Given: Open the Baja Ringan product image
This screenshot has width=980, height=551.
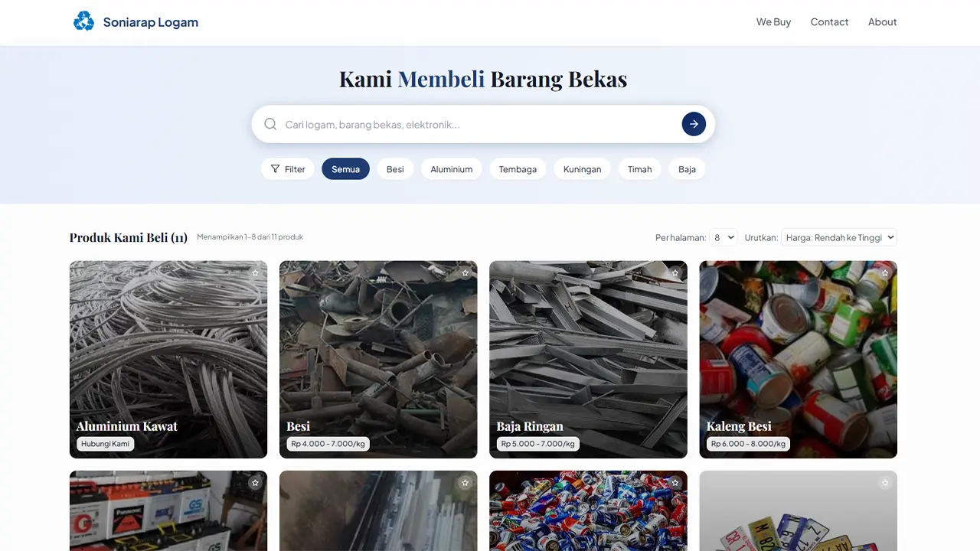Looking at the screenshot, I should [588, 360].
